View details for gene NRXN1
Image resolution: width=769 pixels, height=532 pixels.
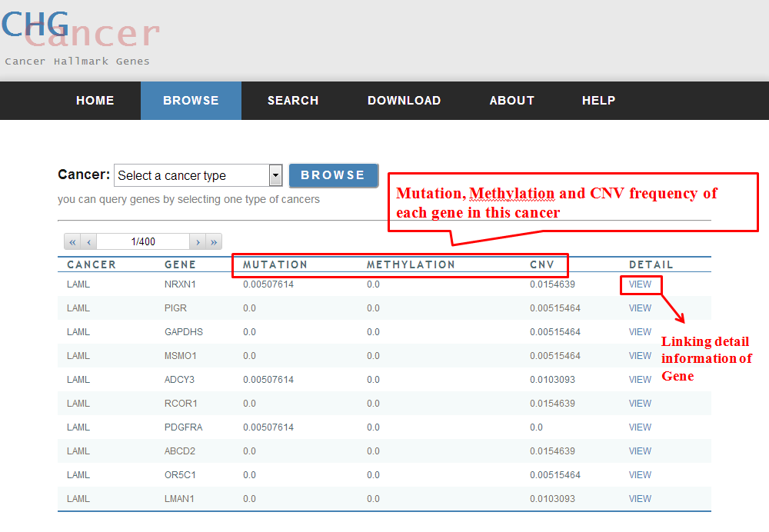click(x=640, y=284)
